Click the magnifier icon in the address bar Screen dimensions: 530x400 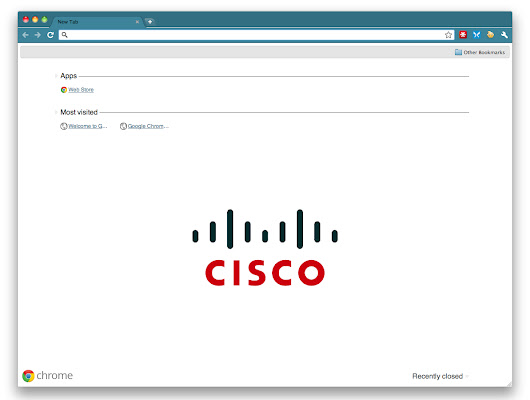pyautogui.click(x=65, y=35)
